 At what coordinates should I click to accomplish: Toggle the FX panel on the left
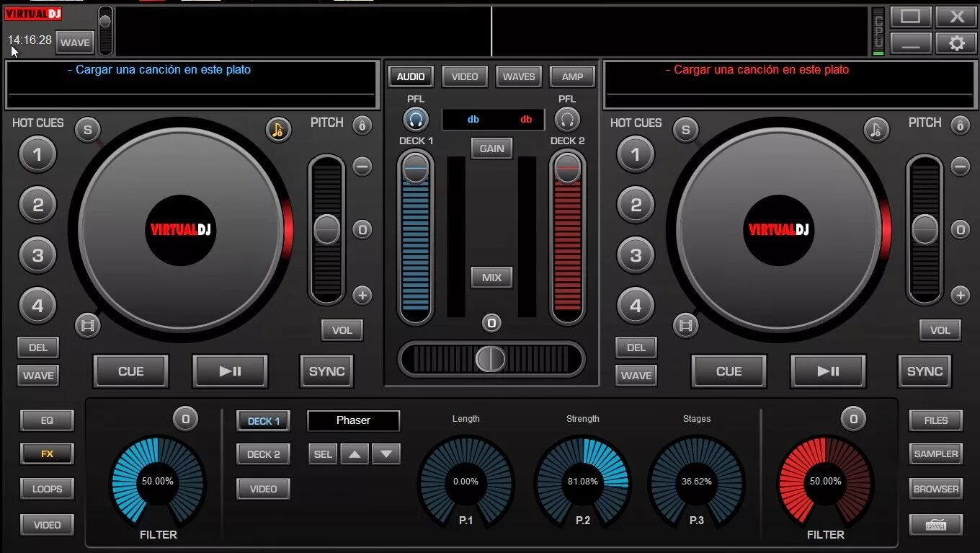(x=46, y=454)
